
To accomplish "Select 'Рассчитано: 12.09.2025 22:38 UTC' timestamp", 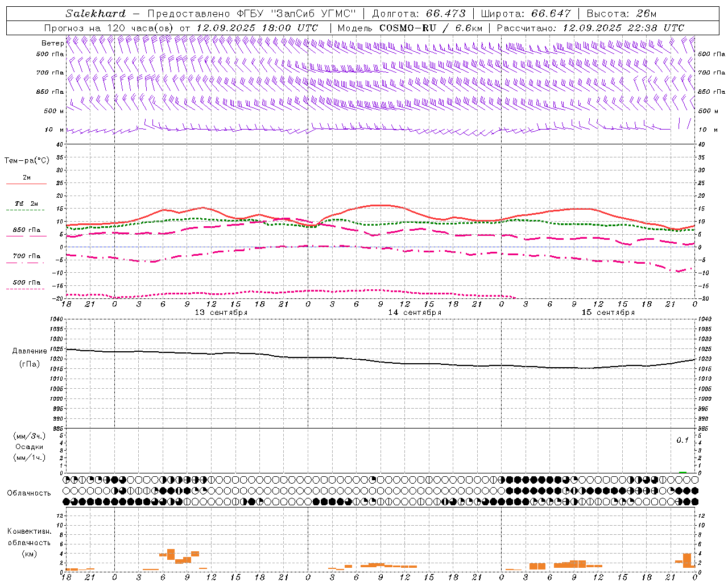I will pyautogui.click(x=590, y=28).
